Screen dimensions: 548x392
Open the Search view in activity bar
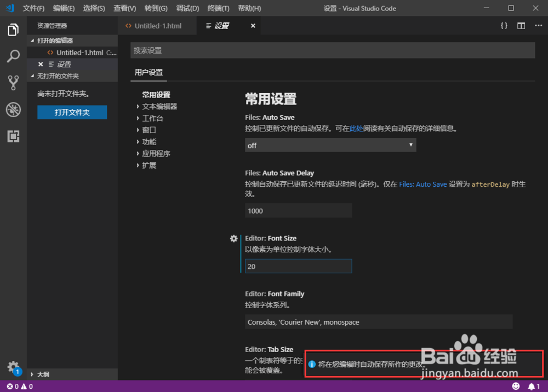(13, 56)
